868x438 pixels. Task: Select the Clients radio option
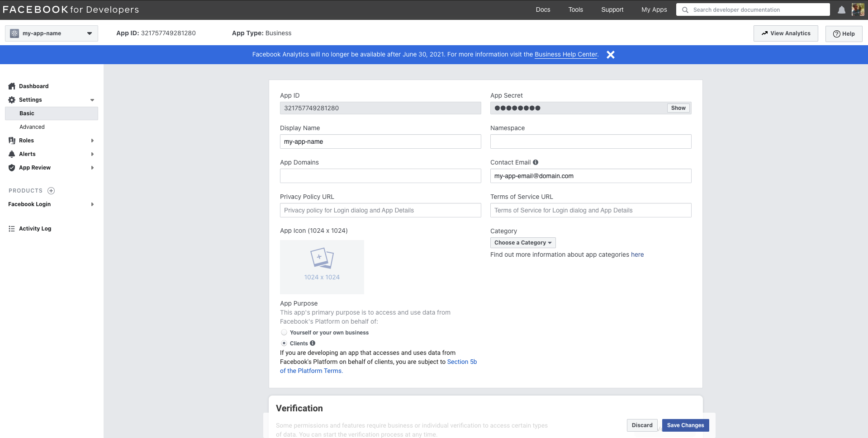284,343
